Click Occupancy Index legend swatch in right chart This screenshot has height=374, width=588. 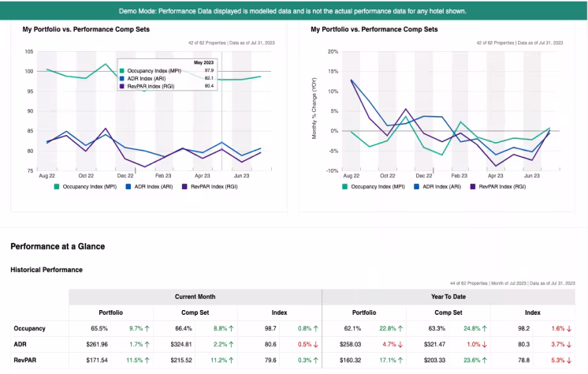click(344, 187)
